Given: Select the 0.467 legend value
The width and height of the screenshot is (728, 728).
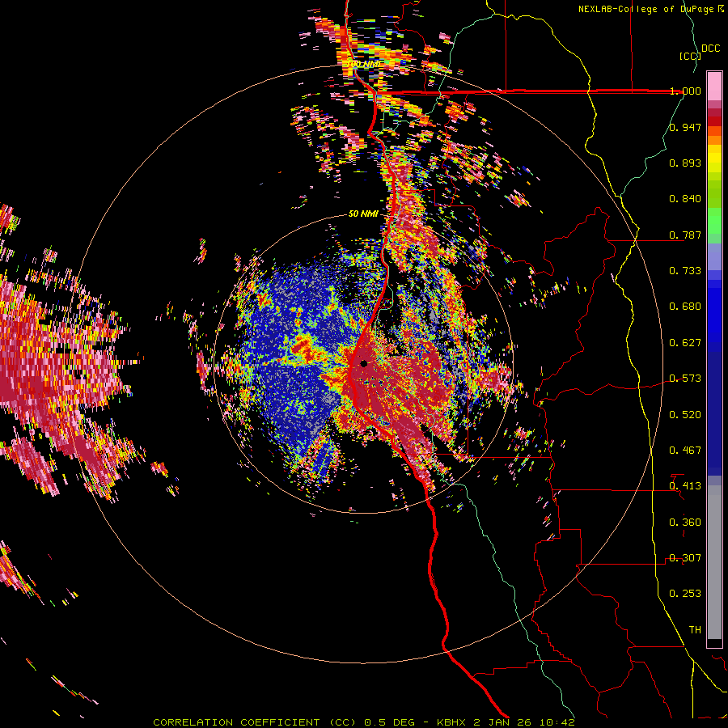Looking at the screenshot, I should [685, 450].
